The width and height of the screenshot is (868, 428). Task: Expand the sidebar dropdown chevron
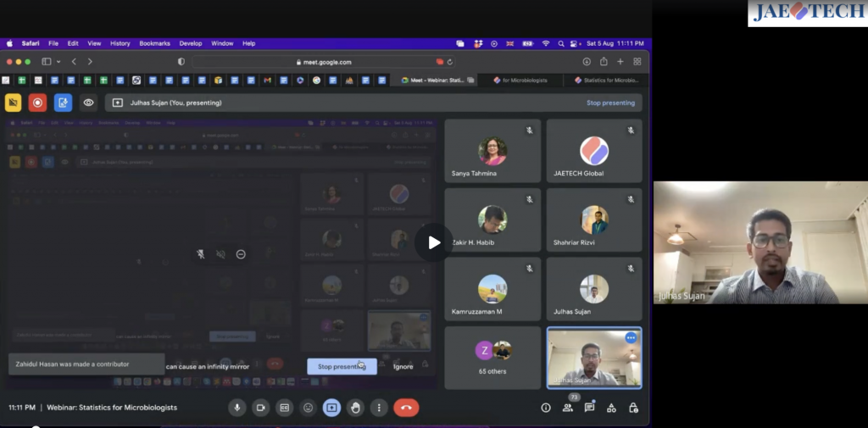click(x=58, y=62)
